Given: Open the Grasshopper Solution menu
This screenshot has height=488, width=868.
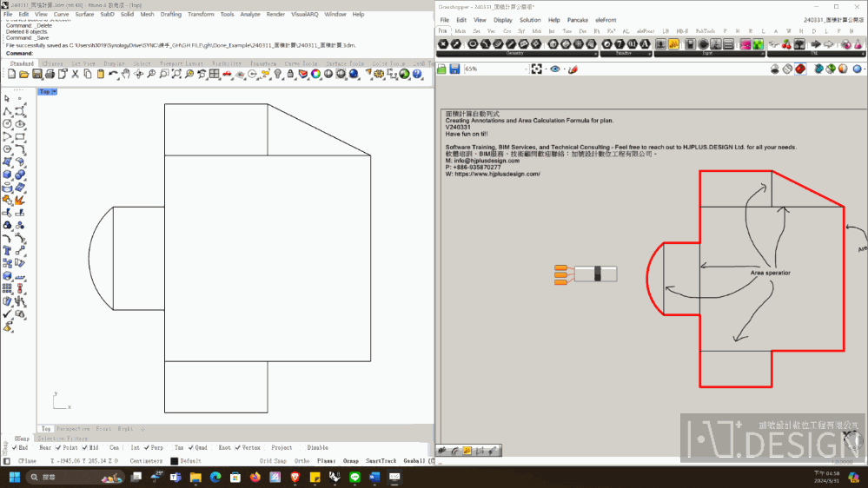Looking at the screenshot, I should pos(530,20).
